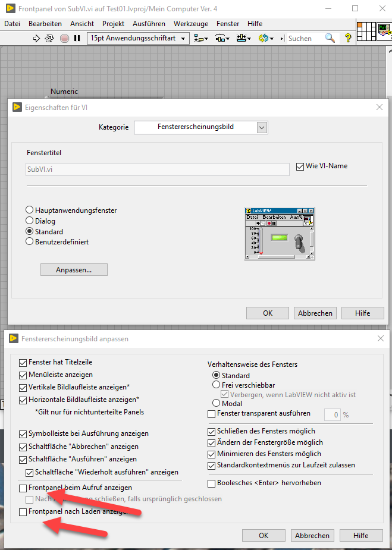The height and width of the screenshot is (550, 392).
Task: Select the Frei verschiebbar radio button
Action: [217, 385]
